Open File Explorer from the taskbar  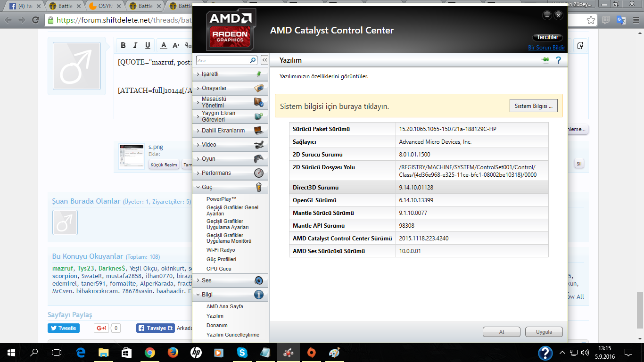coord(103,352)
